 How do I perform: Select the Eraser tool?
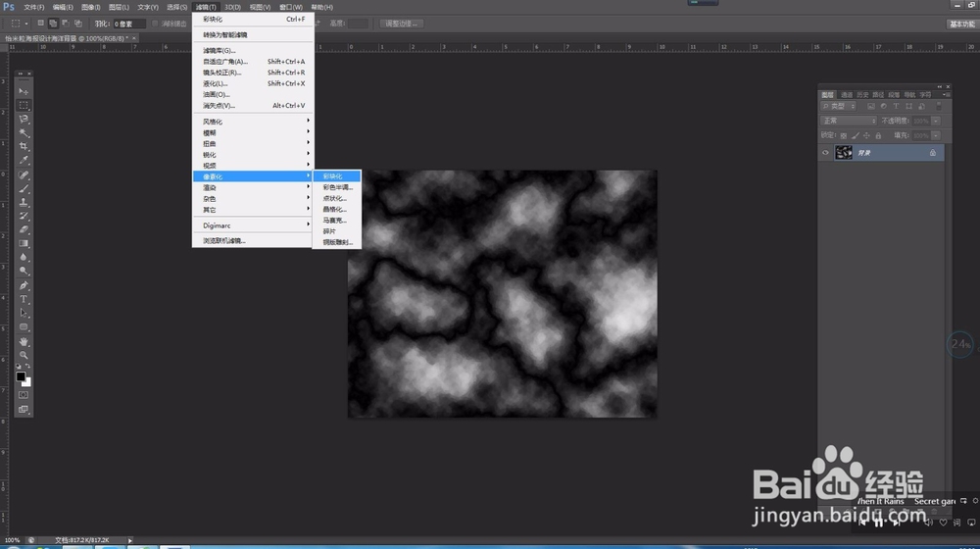(x=24, y=230)
